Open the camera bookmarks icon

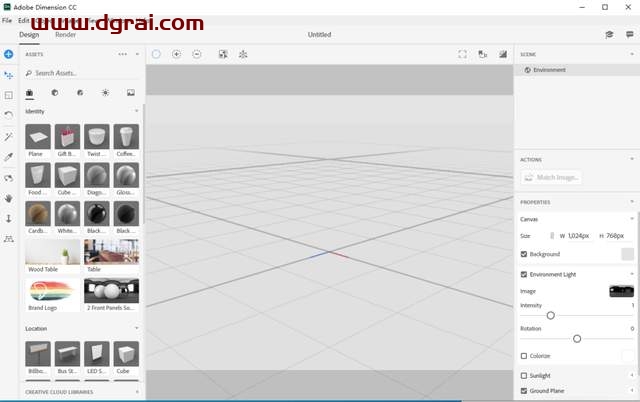coord(483,54)
